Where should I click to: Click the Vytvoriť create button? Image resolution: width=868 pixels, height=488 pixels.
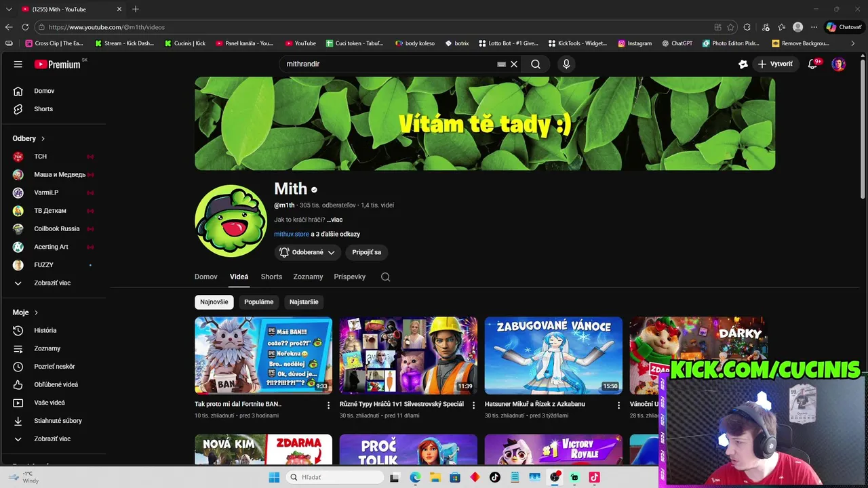pos(775,64)
